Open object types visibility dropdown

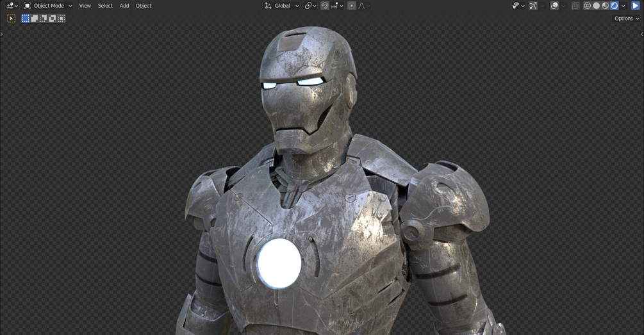(518, 6)
